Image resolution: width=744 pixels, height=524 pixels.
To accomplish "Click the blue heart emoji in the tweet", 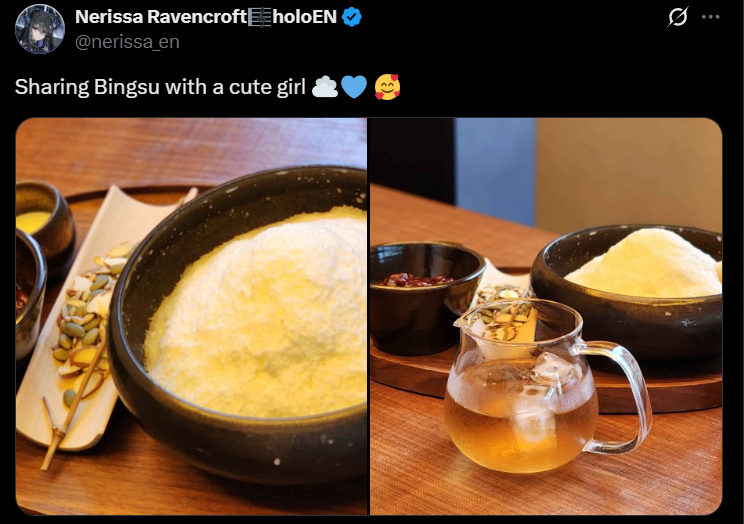I will [x=354, y=87].
